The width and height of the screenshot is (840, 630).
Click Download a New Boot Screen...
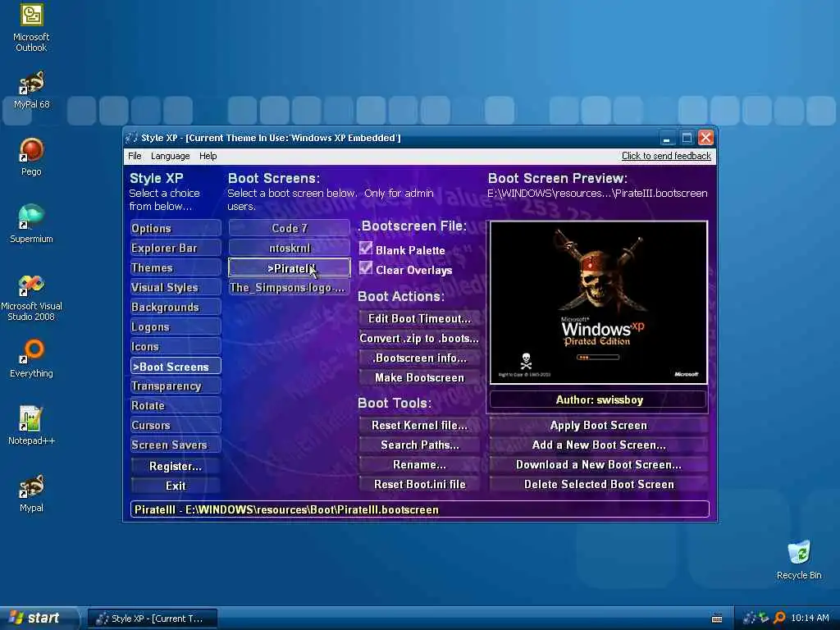598,464
